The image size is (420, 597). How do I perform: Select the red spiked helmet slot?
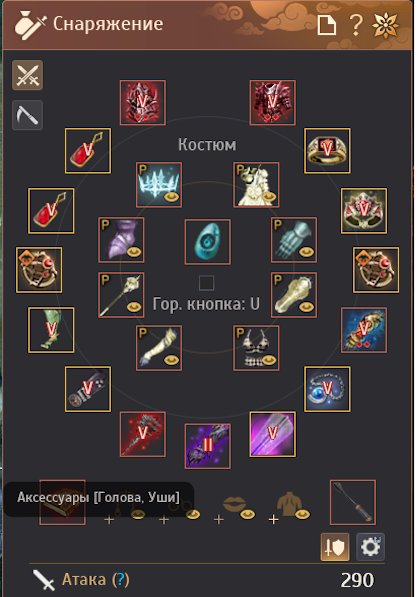[x=143, y=102]
